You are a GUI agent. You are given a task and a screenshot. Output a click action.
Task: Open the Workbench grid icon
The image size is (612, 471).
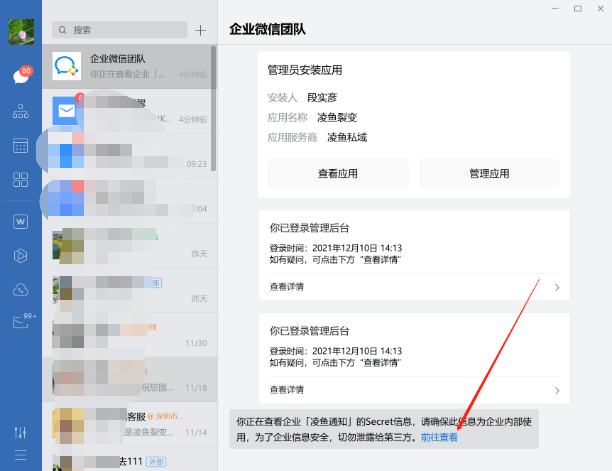click(20, 180)
